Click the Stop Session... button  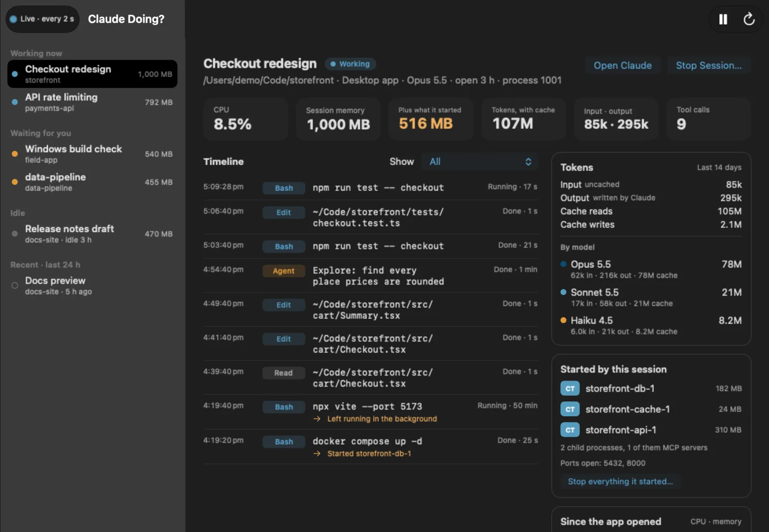709,65
